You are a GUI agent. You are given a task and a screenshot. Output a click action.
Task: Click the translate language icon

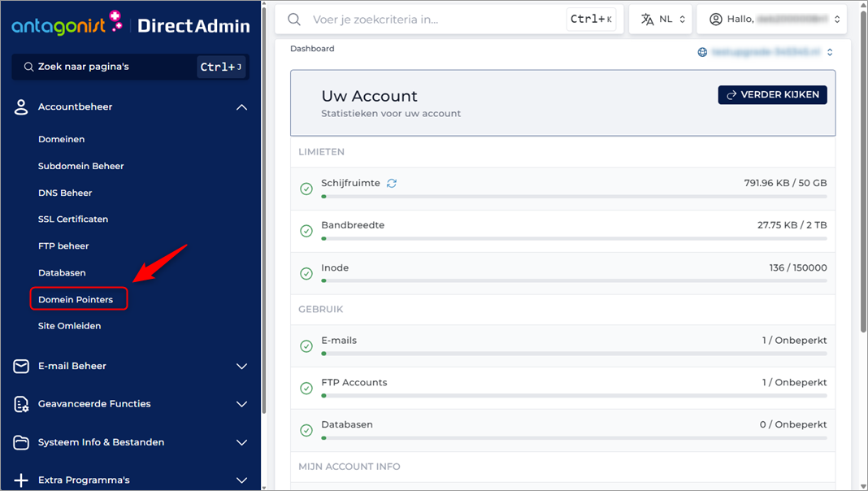(647, 20)
